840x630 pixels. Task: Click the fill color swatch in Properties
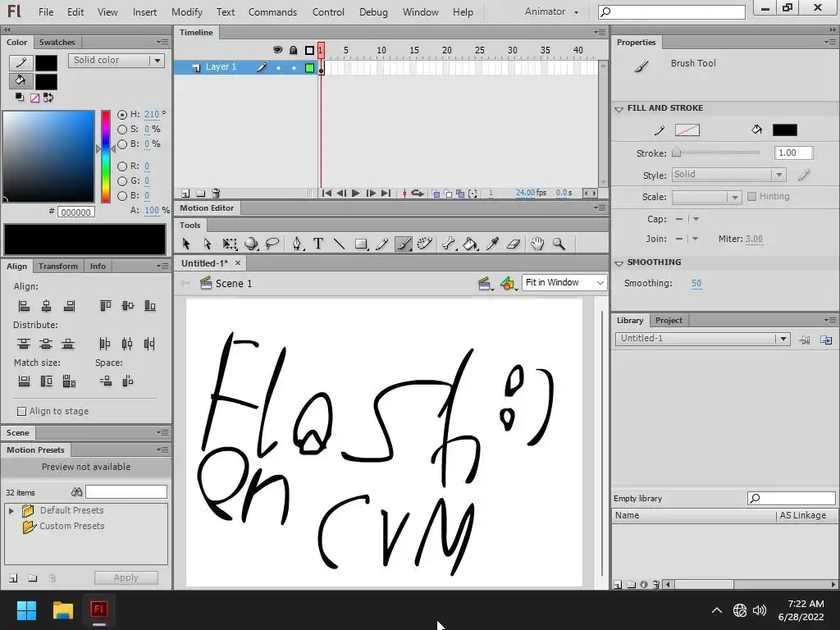coord(785,130)
